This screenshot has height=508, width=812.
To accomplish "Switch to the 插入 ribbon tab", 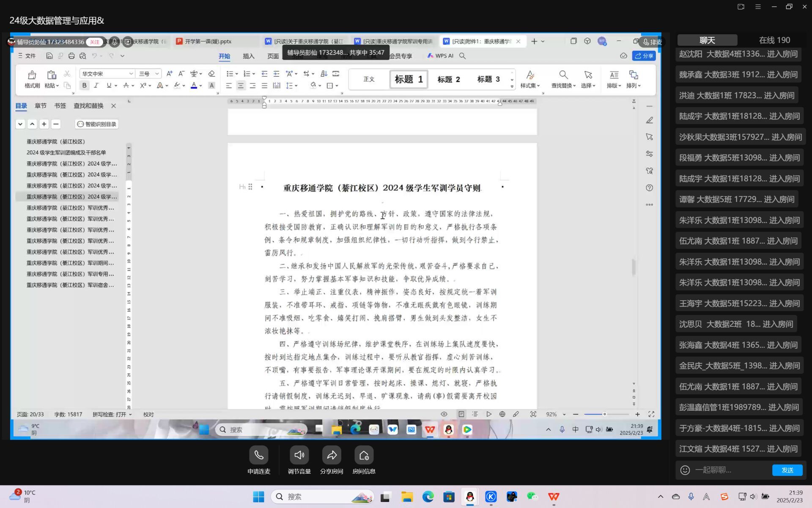I will [x=249, y=56].
